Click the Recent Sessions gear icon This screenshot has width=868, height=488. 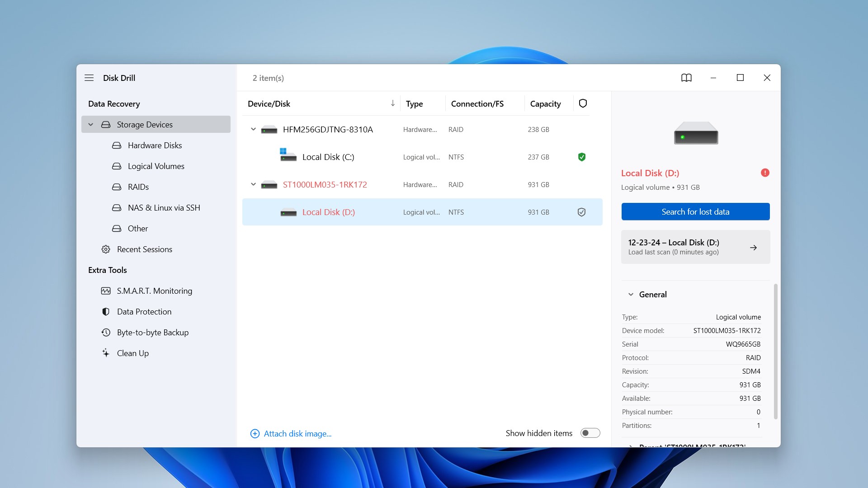point(106,249)
